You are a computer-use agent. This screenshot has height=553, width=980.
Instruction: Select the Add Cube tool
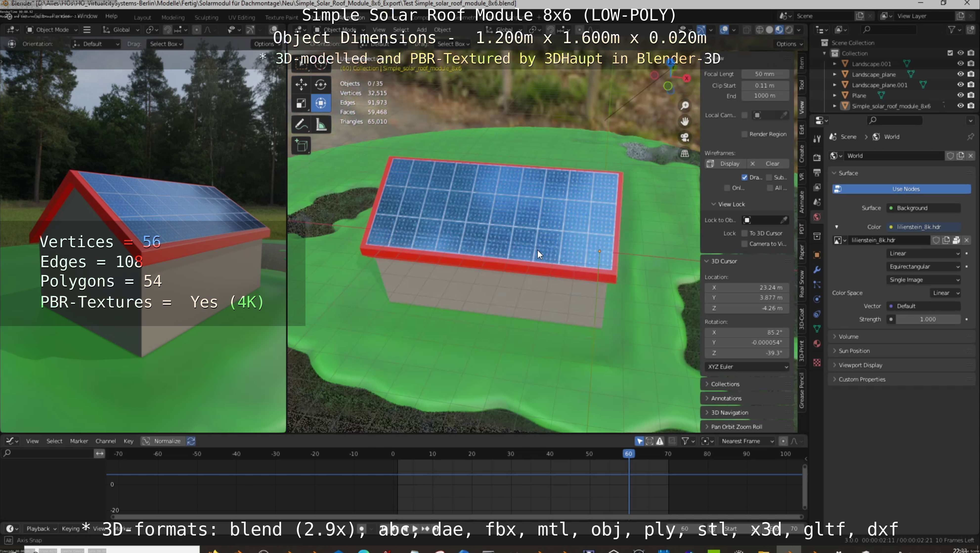[x=301, y=146]
